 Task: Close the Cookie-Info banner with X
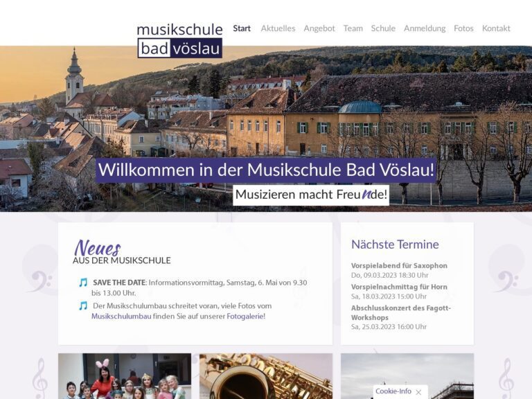[x=418, y=392]
